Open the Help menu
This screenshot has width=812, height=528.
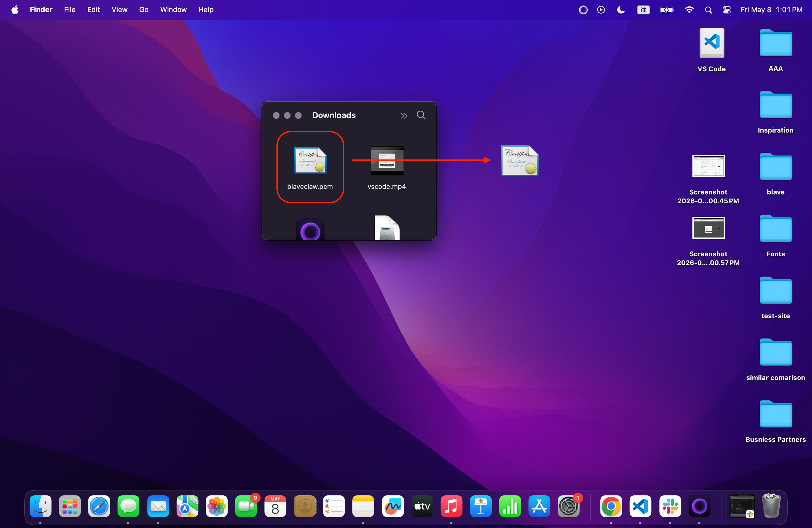click(x=206, y=10)
